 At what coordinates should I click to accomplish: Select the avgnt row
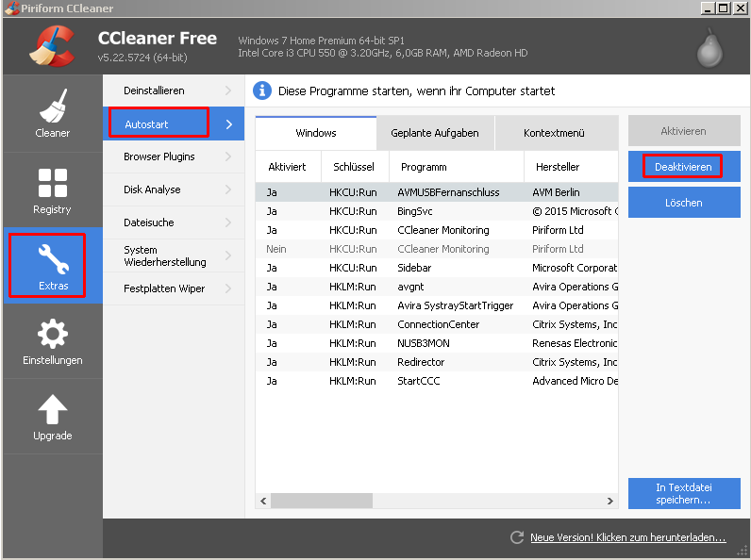pos(437,287)
